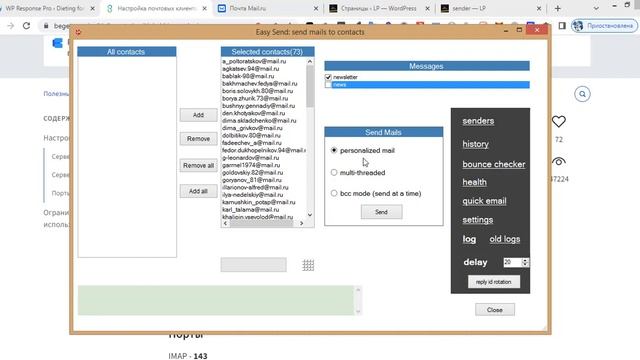
Task: Switch to the Страницы LP WordPress tab
Action: (379, 8)
